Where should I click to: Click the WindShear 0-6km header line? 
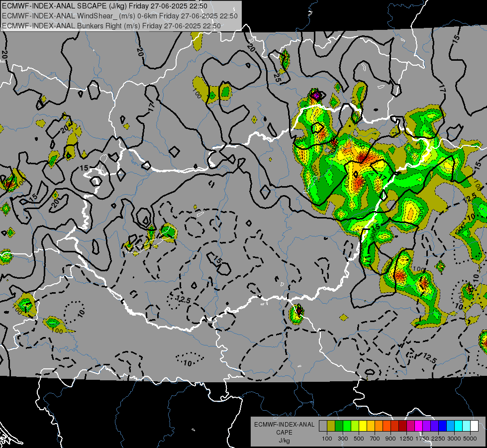[x=120, y=16]
